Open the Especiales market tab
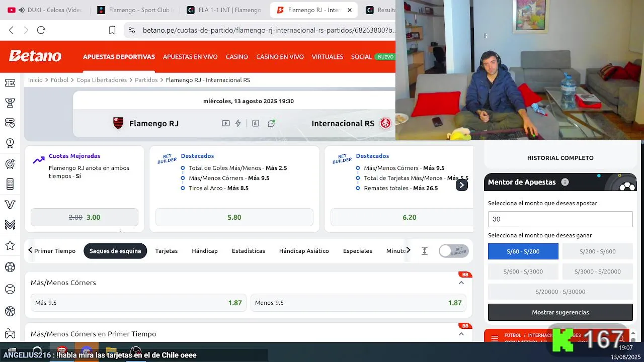Screen dimensions: 644x362 click(x=358, y=251)
